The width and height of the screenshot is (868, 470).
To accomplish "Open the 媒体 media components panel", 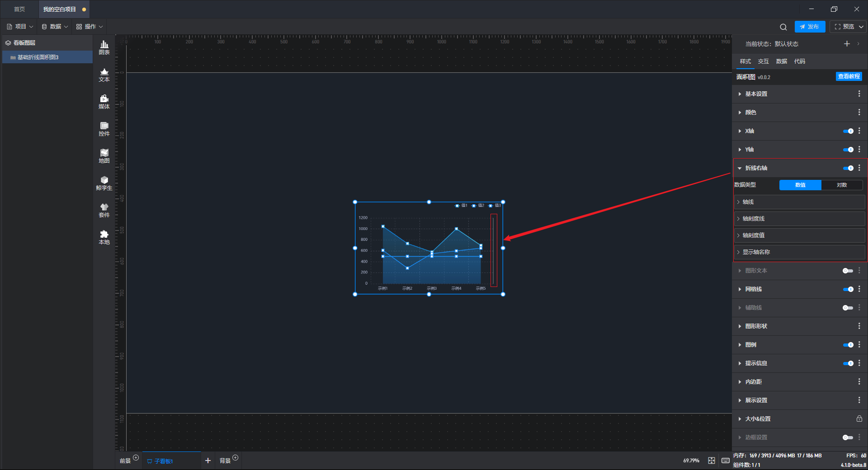I will click(x=104, y=102).
